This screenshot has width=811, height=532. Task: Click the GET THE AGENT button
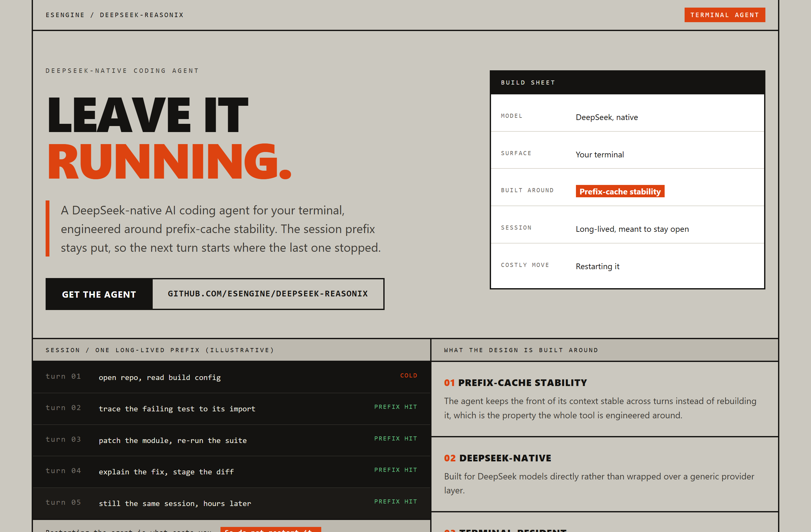click(x=99, y=294)
